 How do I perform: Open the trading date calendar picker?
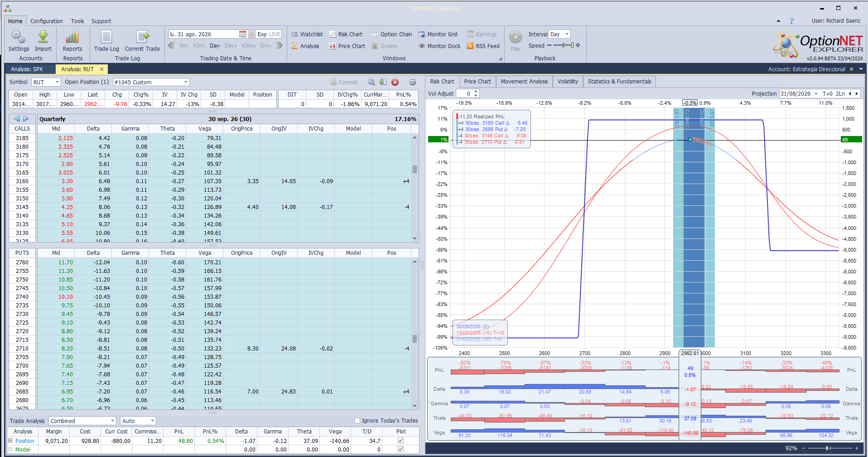242,34
